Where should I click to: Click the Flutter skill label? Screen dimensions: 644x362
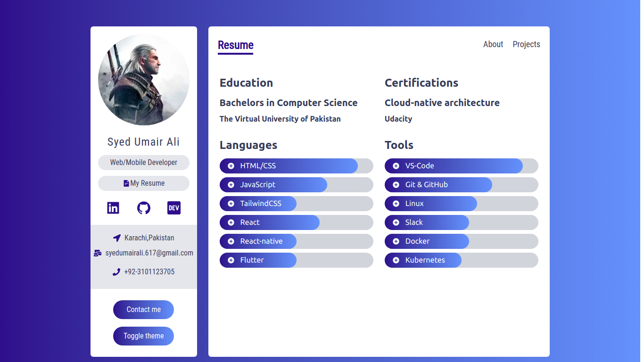252,260
